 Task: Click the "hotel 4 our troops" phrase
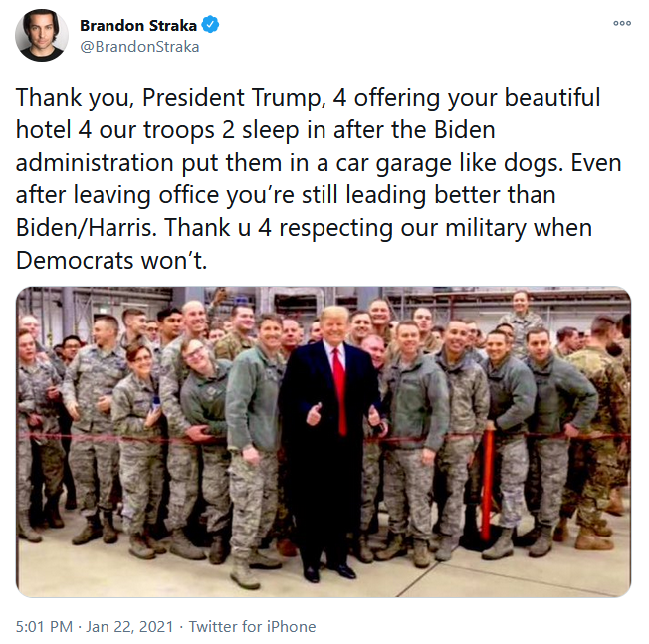115,130
